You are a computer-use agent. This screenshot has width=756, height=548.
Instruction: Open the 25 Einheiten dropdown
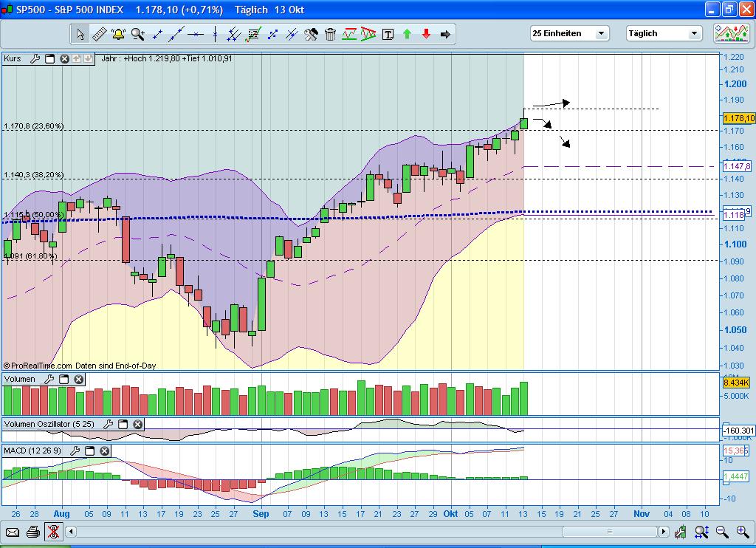pos(570,33)
